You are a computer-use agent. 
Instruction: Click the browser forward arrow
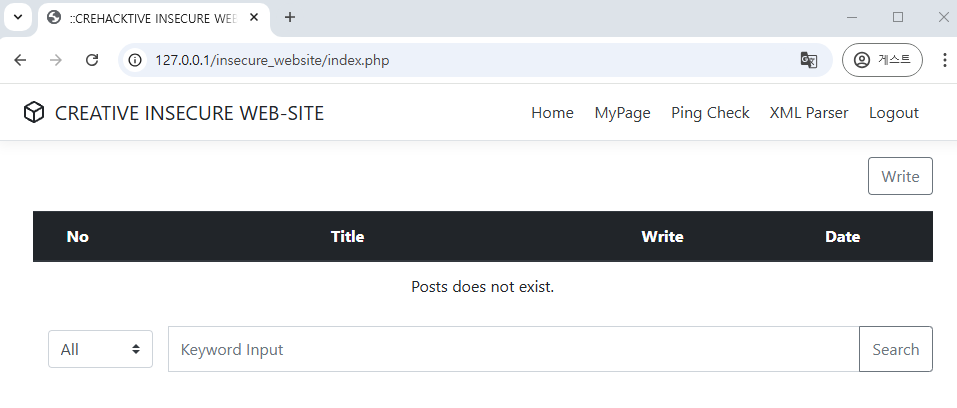pos(56,60)
